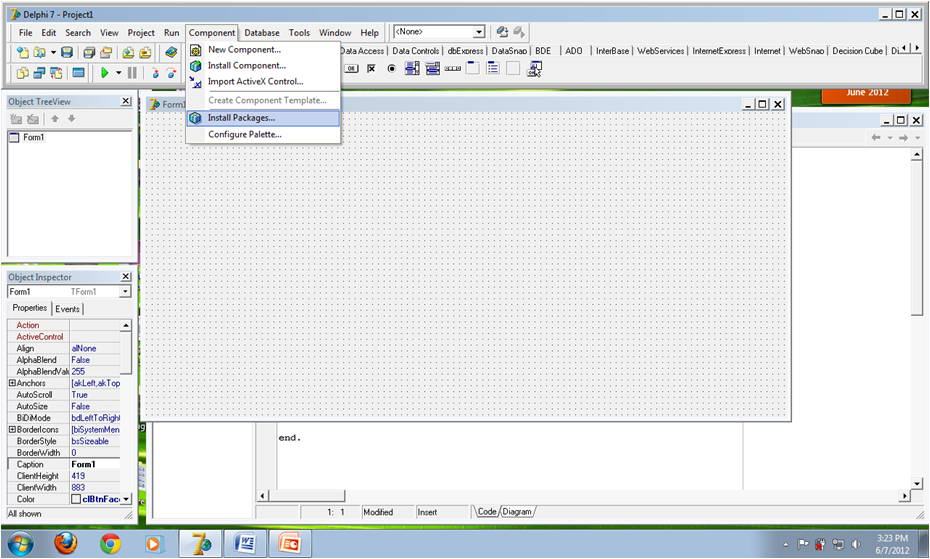
Task: Select the ListBox palette component
Action: pos(412,69)
